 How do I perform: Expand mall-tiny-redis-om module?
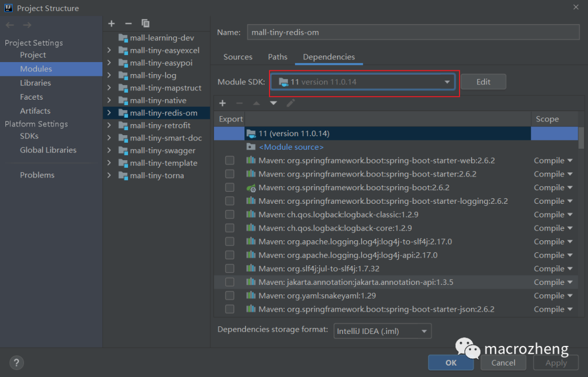(x=109, y=113)
